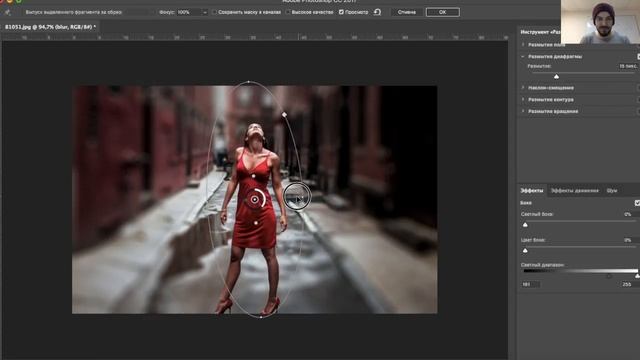This screenshot has width=640, height=360.
Task: Click the top handle of the iris ellipse
Action: click(249, 82)
